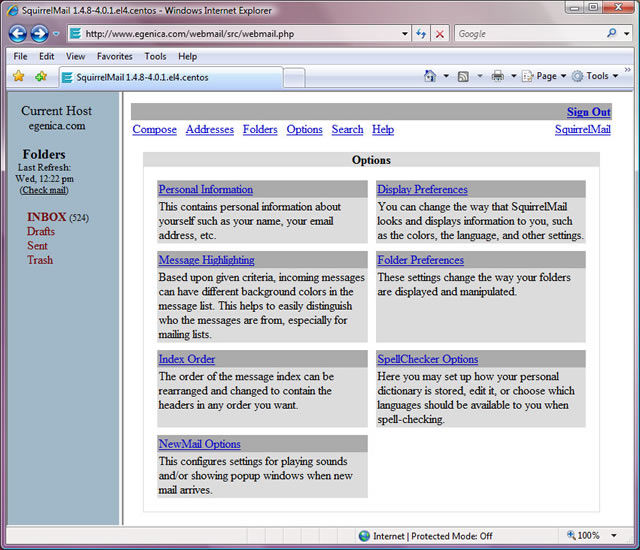This screenshot has height=550, width=640.
Task: Click the Check mail link
Action: tap(44, 190)
